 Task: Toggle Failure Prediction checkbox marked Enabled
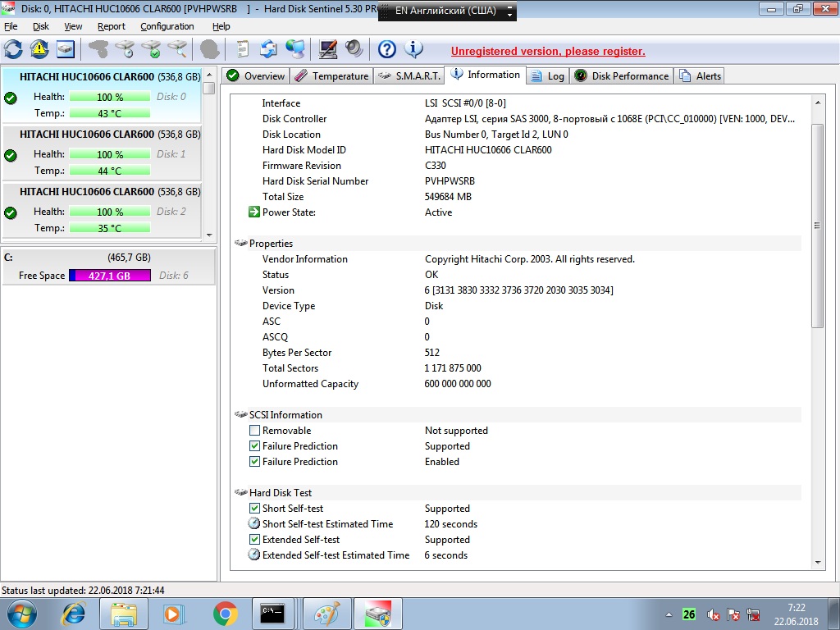(x=254, y=461)
